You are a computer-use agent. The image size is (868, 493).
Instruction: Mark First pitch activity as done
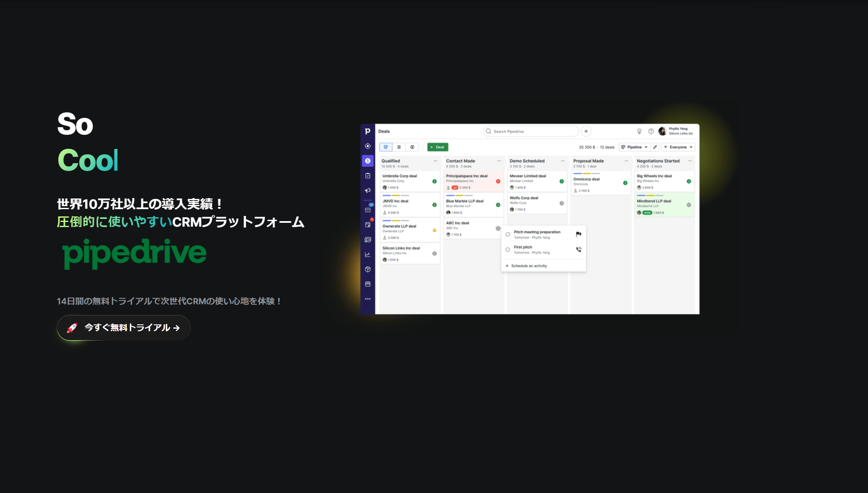507,250
